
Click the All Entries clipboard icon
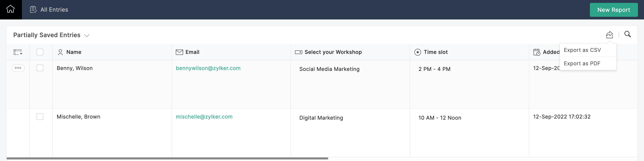33,9
